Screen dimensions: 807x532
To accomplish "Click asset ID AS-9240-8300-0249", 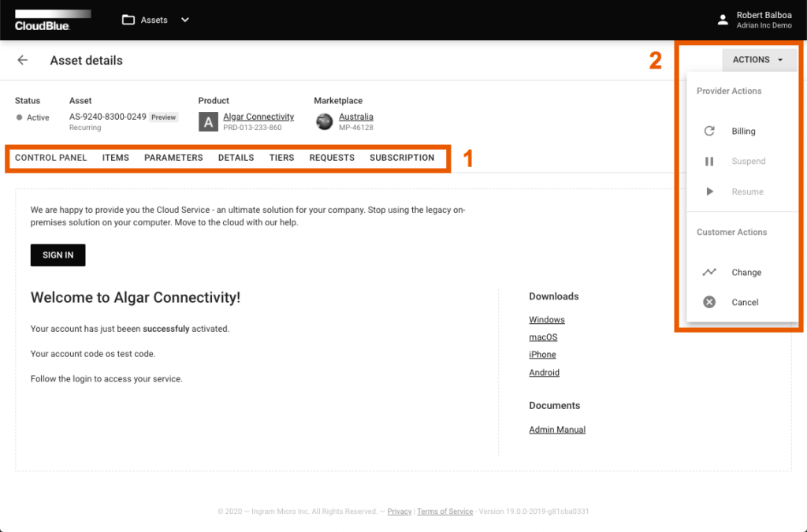I will coord(107,117).
